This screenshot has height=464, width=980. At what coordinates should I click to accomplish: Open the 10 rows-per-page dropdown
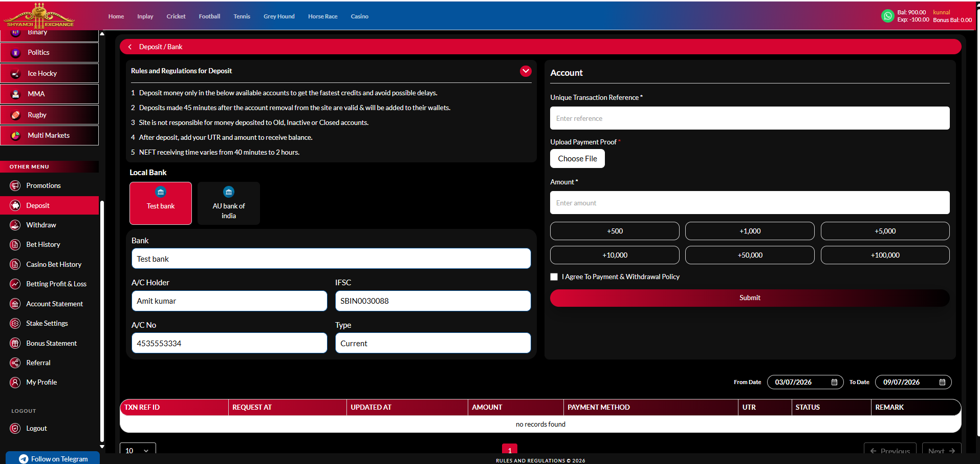[138, 450]
